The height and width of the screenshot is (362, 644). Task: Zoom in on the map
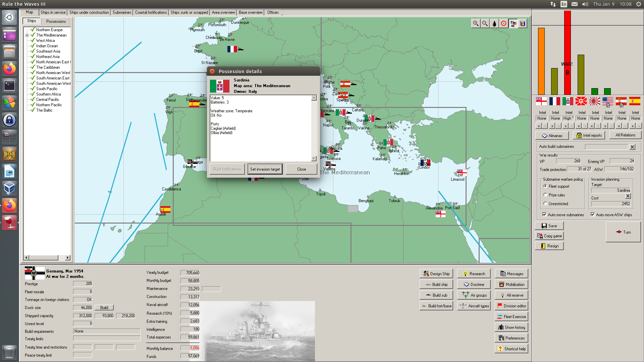[476, 23]
